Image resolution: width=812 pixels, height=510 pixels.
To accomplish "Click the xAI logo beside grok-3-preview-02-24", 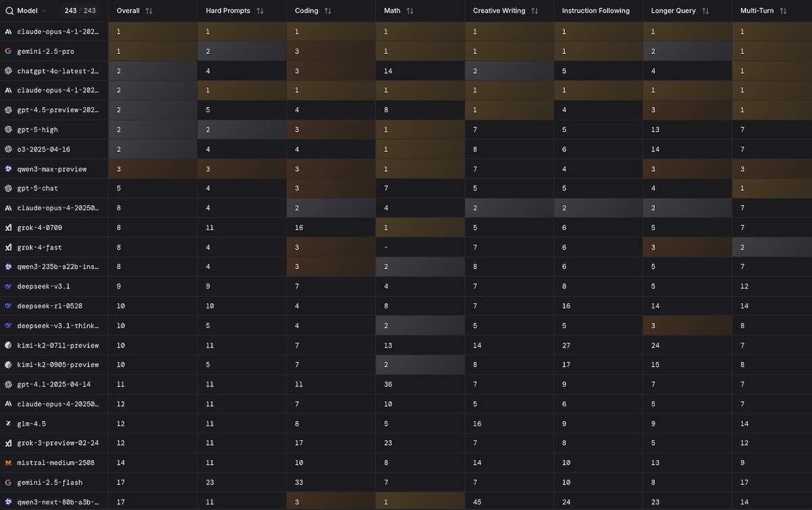I will 8,443.
